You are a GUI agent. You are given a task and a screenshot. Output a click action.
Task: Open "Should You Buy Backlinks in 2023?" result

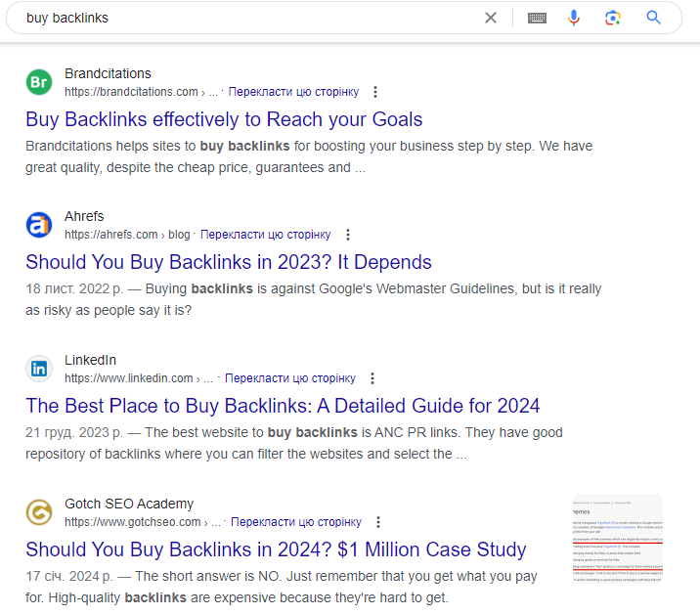tap(228, 262)
